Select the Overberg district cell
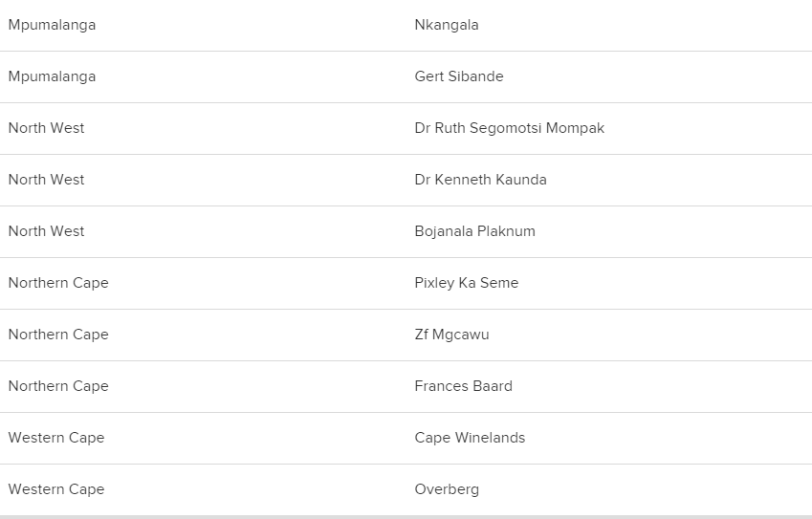 pyautogui.click(x=447, y=489)
